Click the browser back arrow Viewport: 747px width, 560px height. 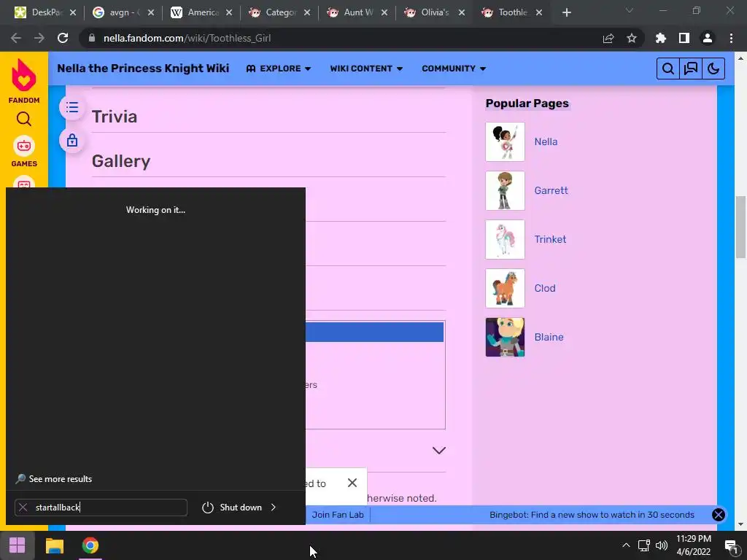point(16,38)
